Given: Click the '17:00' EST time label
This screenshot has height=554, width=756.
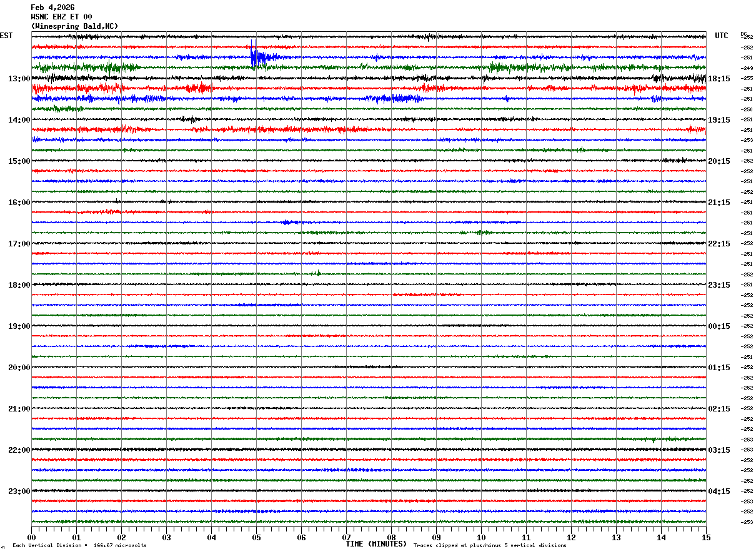Looking at the screenshot, I should [x=19, y=244].
